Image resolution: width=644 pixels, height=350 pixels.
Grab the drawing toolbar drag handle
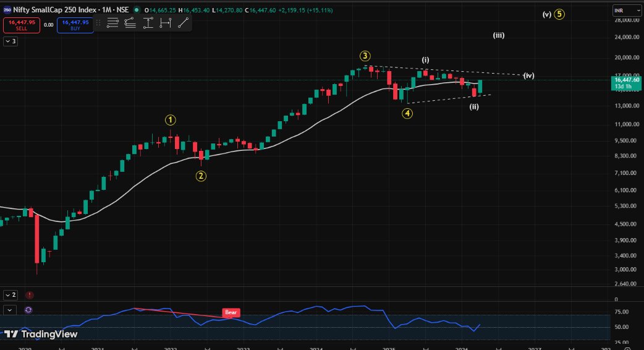(98, 23)
